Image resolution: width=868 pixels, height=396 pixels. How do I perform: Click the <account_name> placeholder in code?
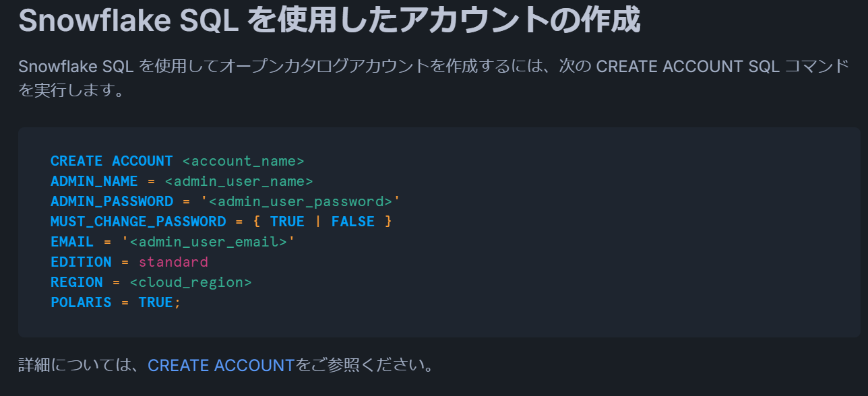pos(243,161)
